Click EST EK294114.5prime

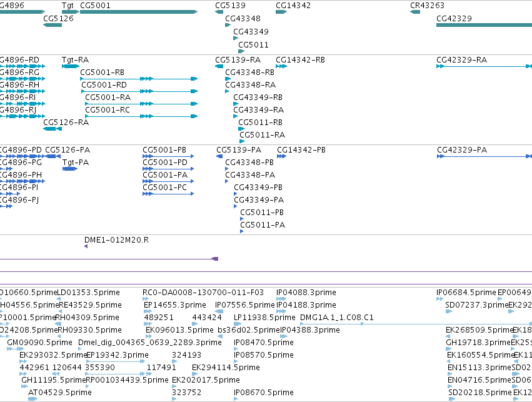[226, 368]
